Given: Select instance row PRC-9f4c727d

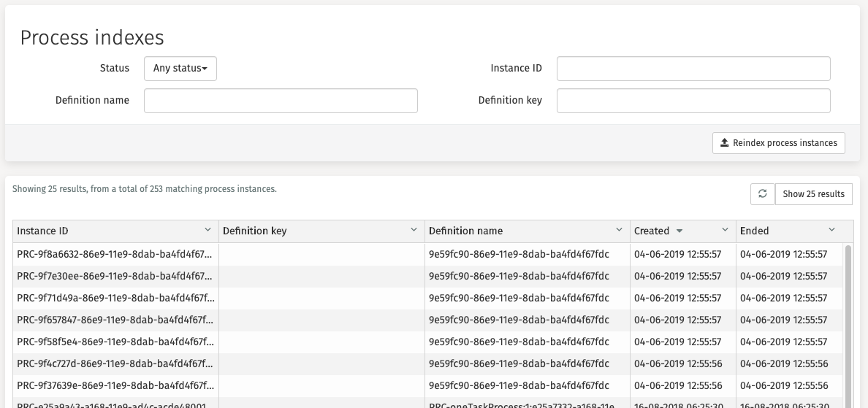Looking at the screenshot, I should (x=427, y=363).
